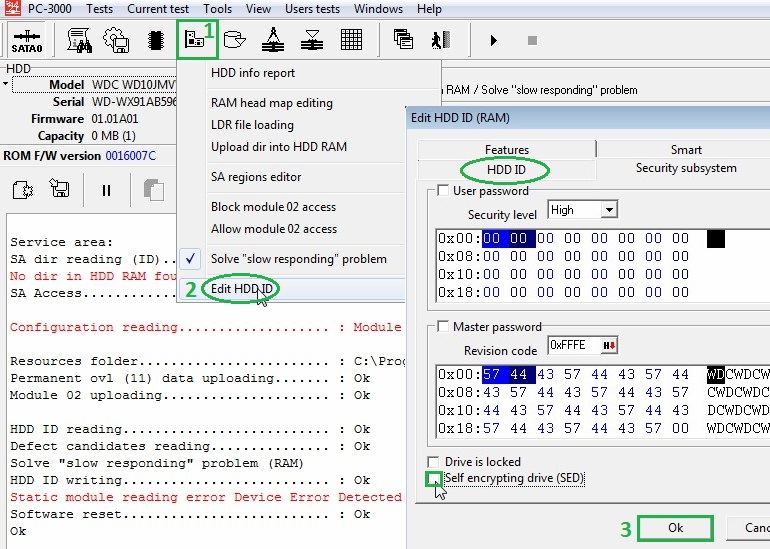Image resolution: width=770 pixels, height=549 pixels.
Task: Click first byte of User password hex
Action: 491,239
